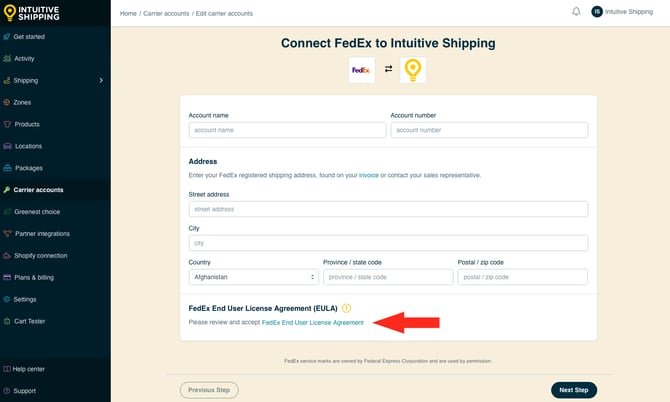Screen dimensions: 670x402
Task: Click the Previous Step button
Action: (209, 390)
